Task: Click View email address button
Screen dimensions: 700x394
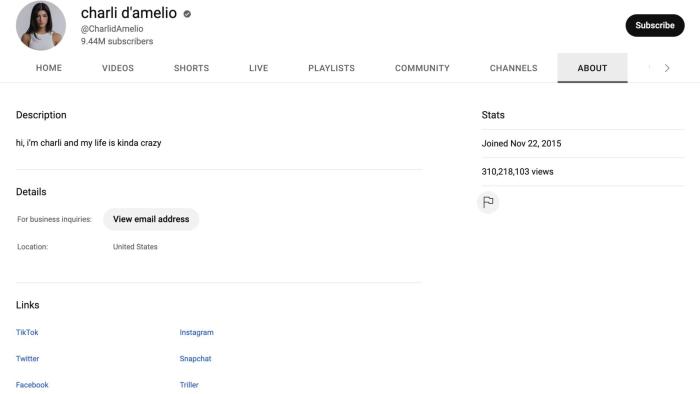Action: 151,219
